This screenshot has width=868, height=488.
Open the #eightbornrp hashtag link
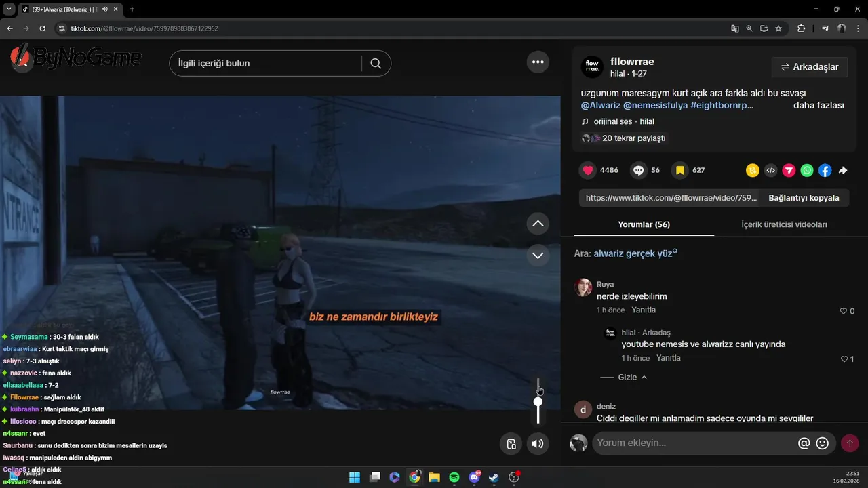[722, 106]
